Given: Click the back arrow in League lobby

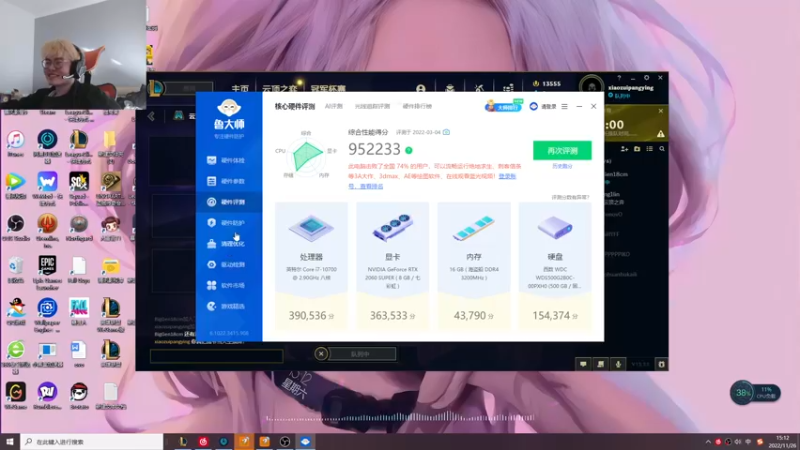Looking at the screenshot, I should click(x=151, y=116).
